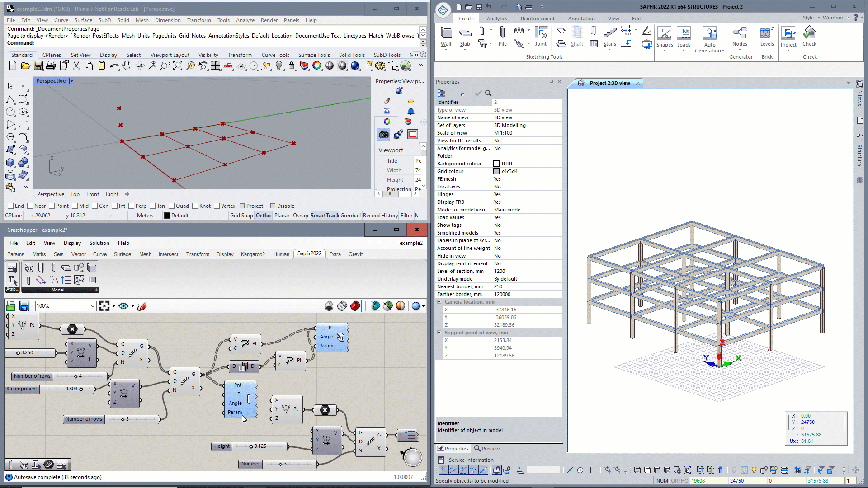Switch to the Sapfir2022 tab in Grasshopper
The width and height of the screenshot is (868, 488).
point(309,254)
